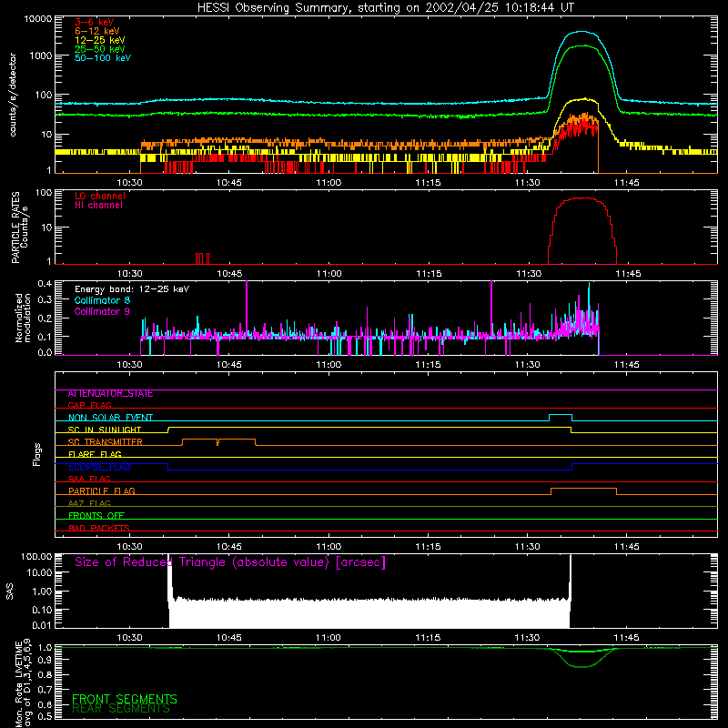Screen dimensions: 728x728
Task: Click the HESSI Observing Summary title text
Action: click(385, 8)
